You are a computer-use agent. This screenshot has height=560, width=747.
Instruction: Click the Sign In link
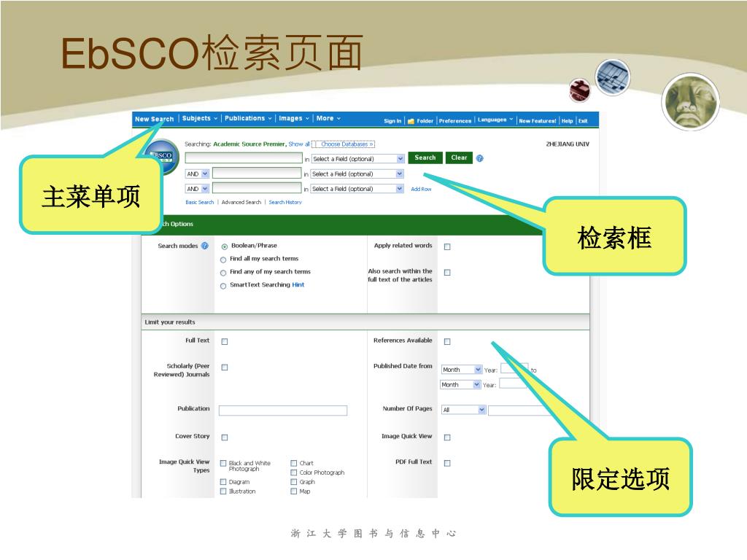[x=392, y=121]
